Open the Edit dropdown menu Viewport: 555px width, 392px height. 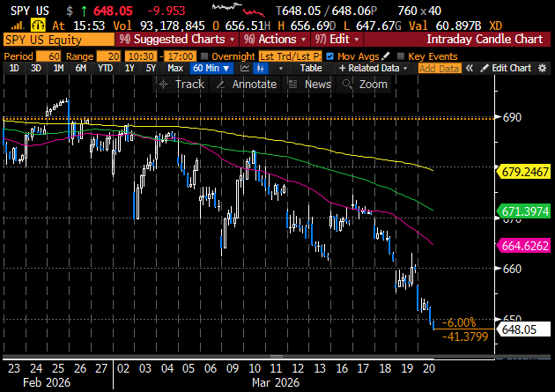click(337, 40)
